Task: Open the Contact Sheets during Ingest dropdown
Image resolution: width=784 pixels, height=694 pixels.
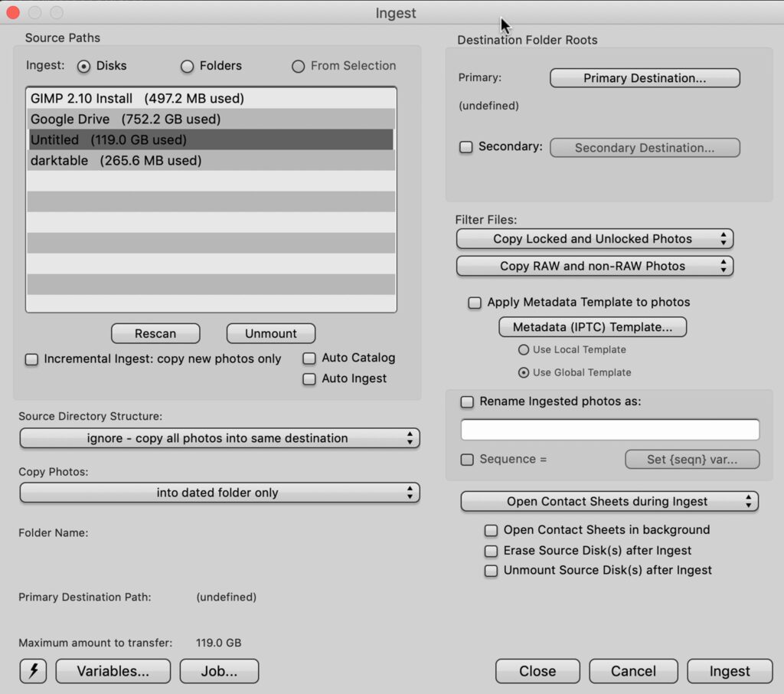Action: pyautogui.click(x=609, y=502)
